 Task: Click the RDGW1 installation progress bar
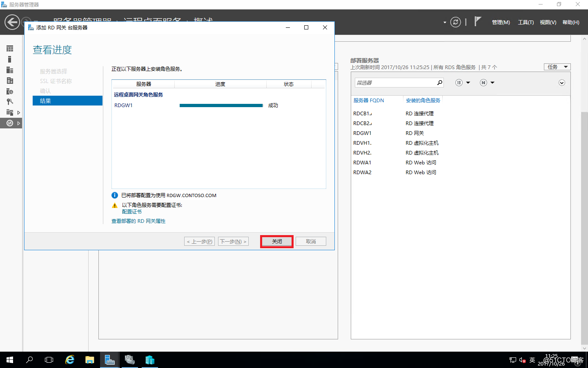pos(221,105)
